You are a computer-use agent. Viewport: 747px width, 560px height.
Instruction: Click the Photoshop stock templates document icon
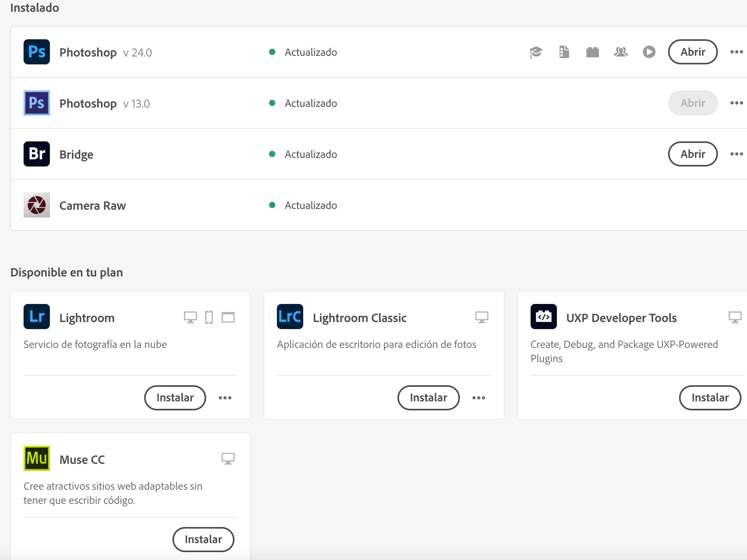(x=564, y=52)
